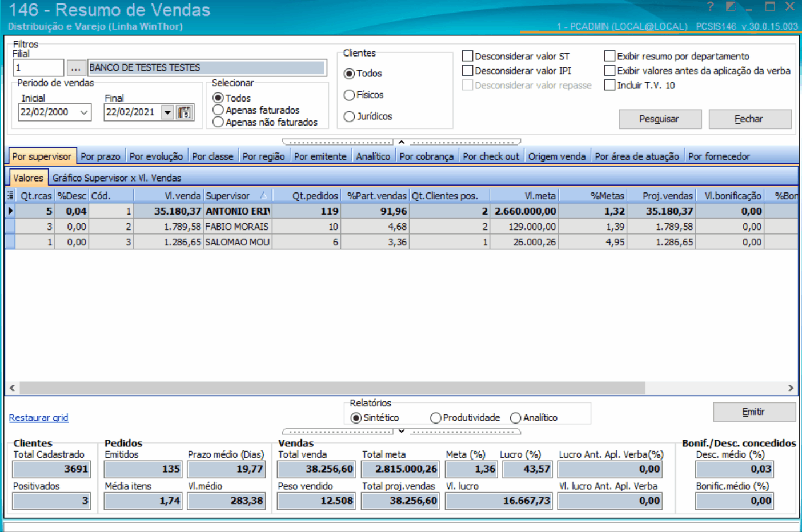Select the current row indicator arrow
This screenshot has width=802, height=532.
[x=10, y=211]
